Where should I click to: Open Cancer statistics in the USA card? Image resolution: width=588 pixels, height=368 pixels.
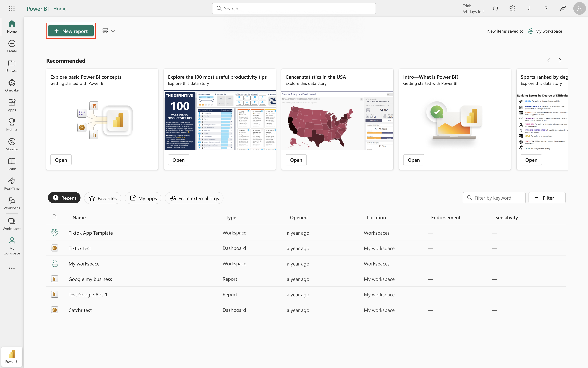point(296,160)
